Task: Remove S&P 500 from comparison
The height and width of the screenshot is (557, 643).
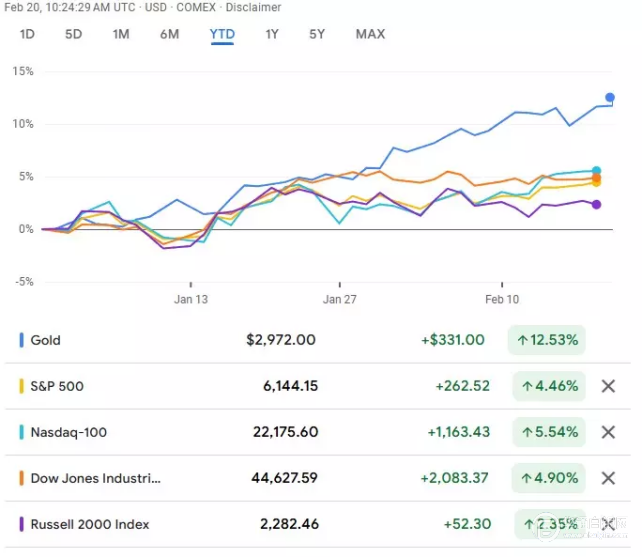Action: [x=608, y=386]
